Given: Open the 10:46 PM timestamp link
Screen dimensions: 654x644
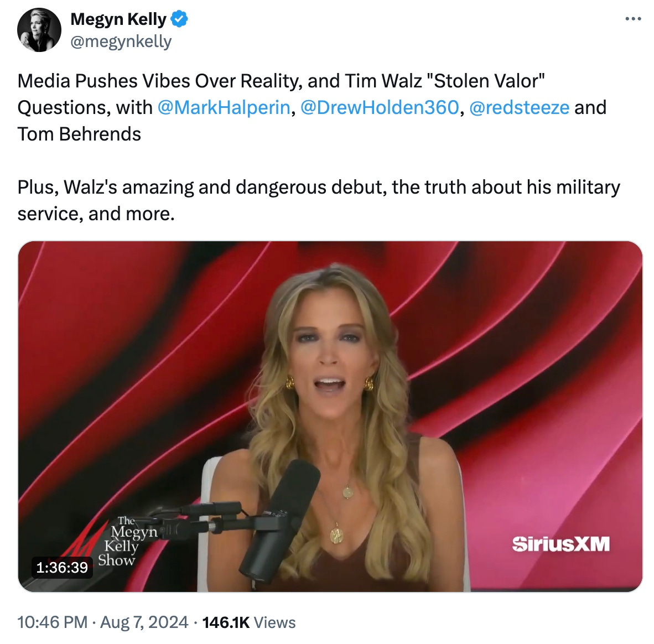Looking at the screenshot, I should tap(53, 622).
